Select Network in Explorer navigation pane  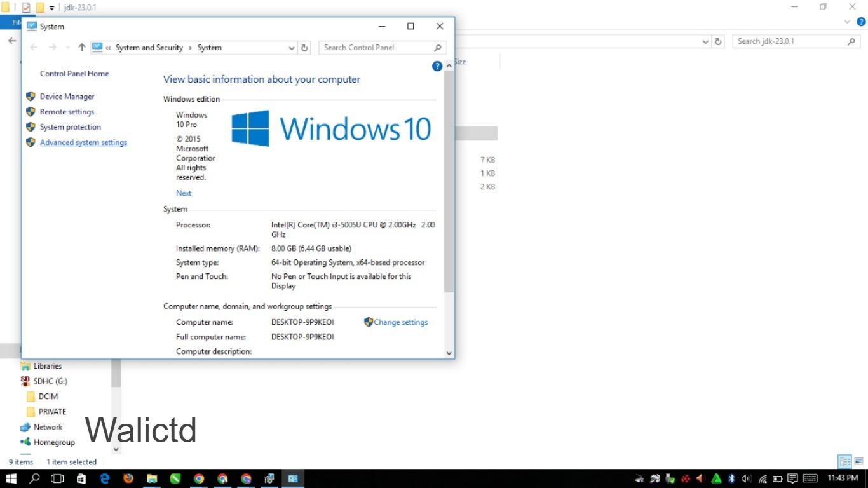click(48, 427)
